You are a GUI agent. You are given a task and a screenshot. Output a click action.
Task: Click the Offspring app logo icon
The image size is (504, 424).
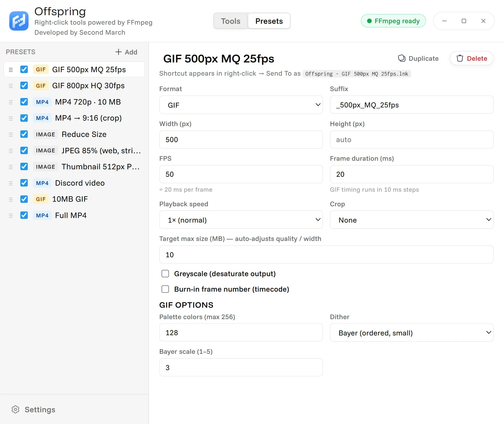(x=19, y=21)
